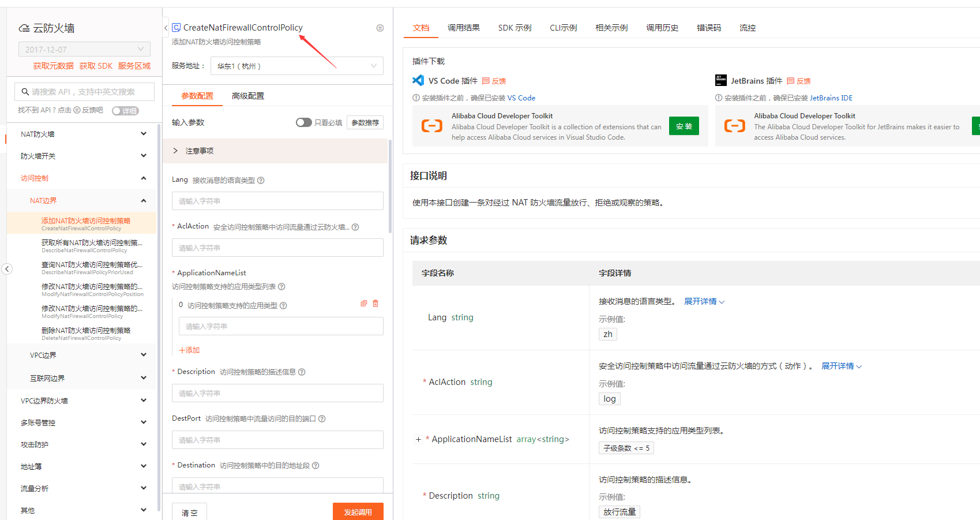Click the help icon next to Lang label
The height and width of the screenshot is (520, 980).
261,180
